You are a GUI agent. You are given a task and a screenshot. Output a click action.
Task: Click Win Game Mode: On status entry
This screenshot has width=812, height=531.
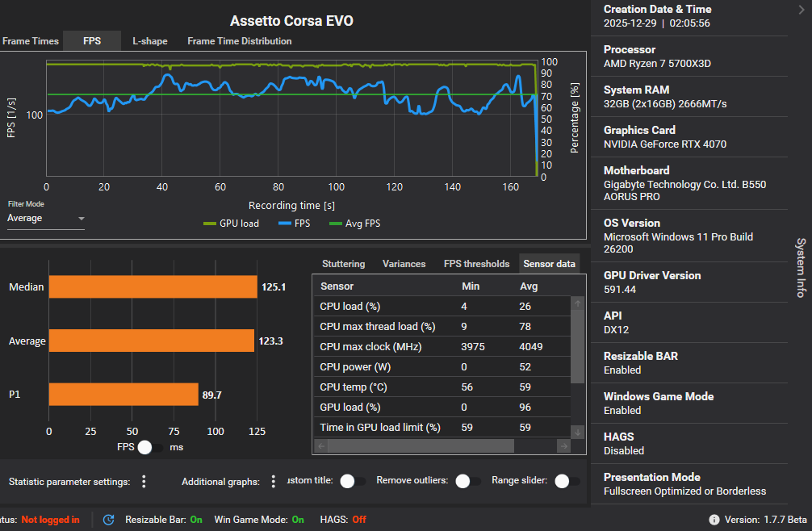tap(259, 520)
